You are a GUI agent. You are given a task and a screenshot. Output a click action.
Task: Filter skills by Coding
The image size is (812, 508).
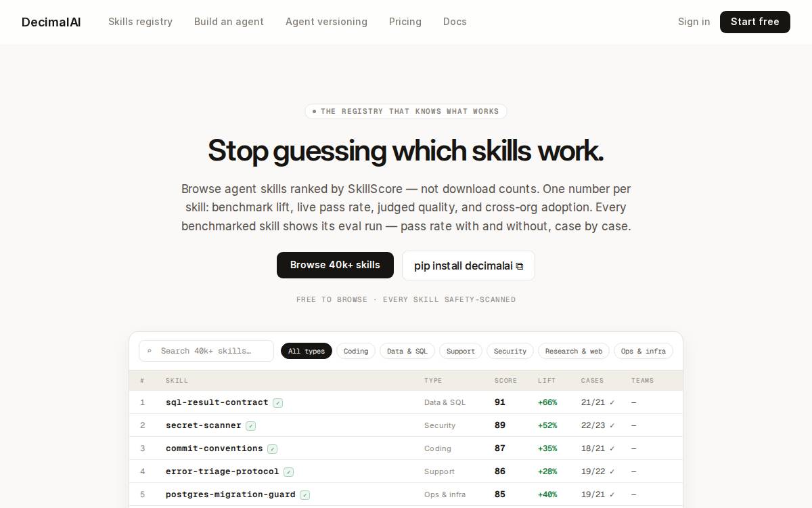click(356, 351)
